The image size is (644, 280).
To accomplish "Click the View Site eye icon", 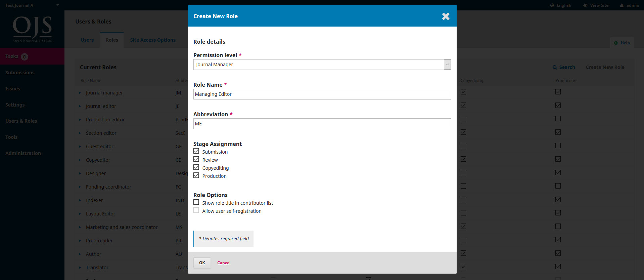I will pyautogui.click(x=584, y=5).
